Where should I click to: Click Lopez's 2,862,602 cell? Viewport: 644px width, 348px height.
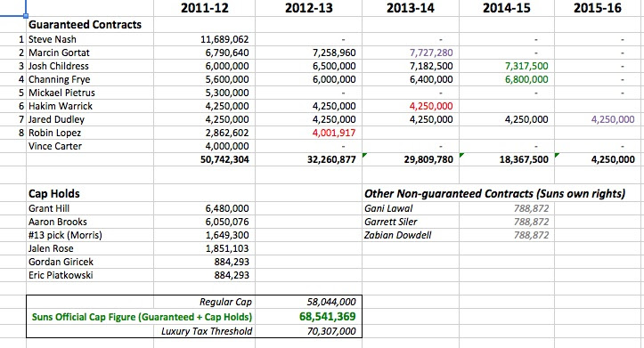[204, 133]
